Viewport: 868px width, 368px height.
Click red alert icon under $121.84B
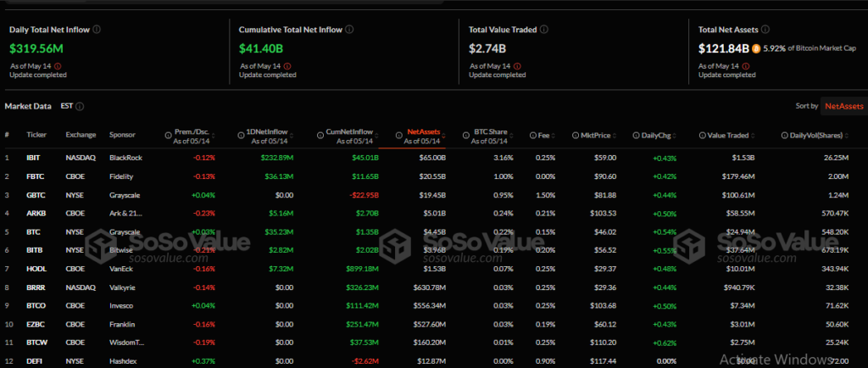(x=747, y=66)
